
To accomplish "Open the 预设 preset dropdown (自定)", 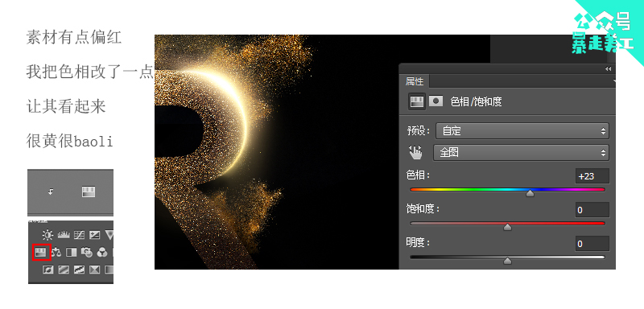I will point(522,131).
